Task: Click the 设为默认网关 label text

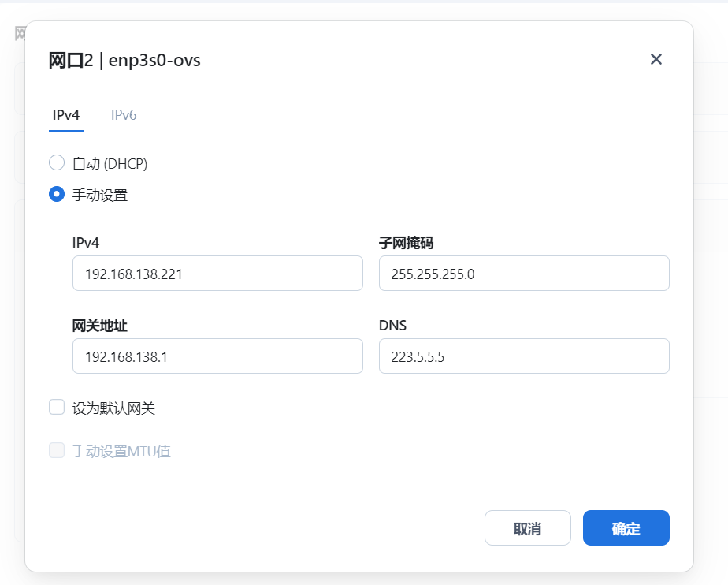Action: coord(113,408)
